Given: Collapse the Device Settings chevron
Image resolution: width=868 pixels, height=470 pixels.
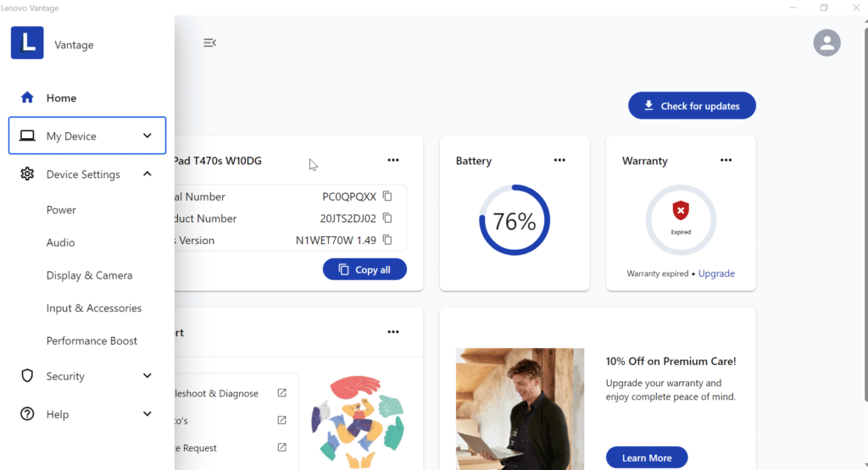Looking at the screenshot, I should 147,174.
